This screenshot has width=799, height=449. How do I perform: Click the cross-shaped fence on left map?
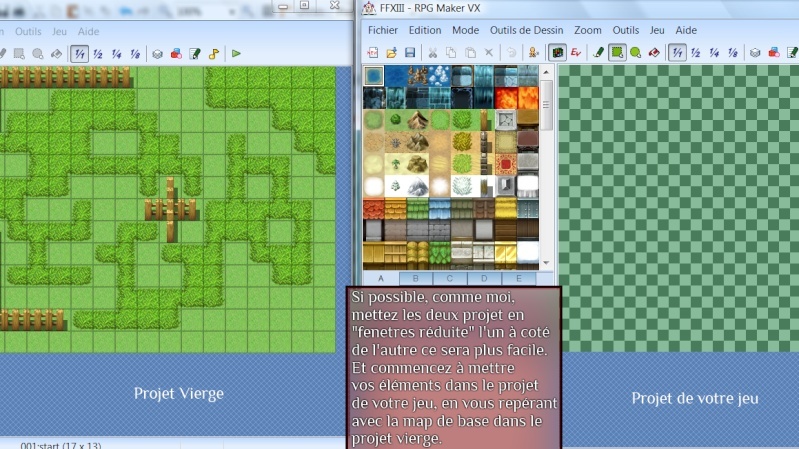(x=170, y=209)
